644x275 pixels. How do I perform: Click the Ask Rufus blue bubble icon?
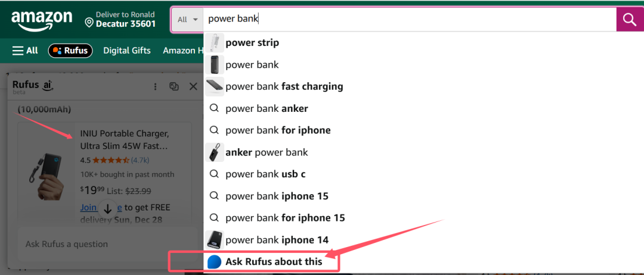pyautogui.click(x=214, y=262)
